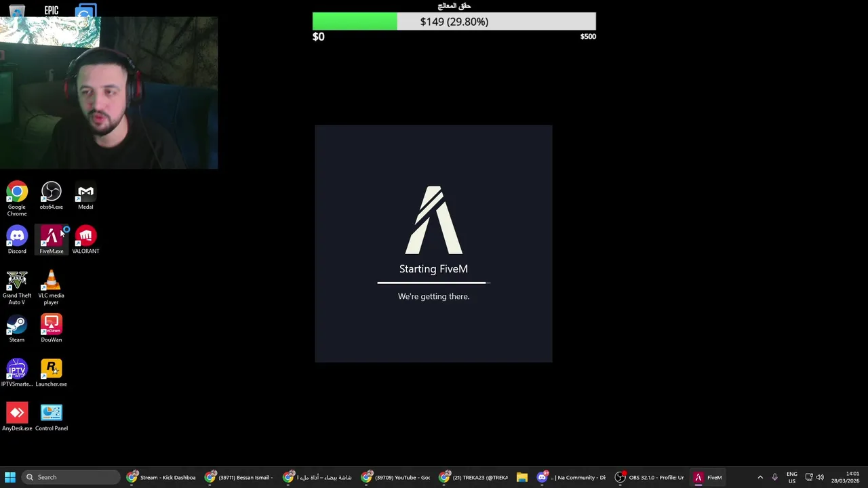Click the EPIC Games icon at top-left

click(51, 10)
